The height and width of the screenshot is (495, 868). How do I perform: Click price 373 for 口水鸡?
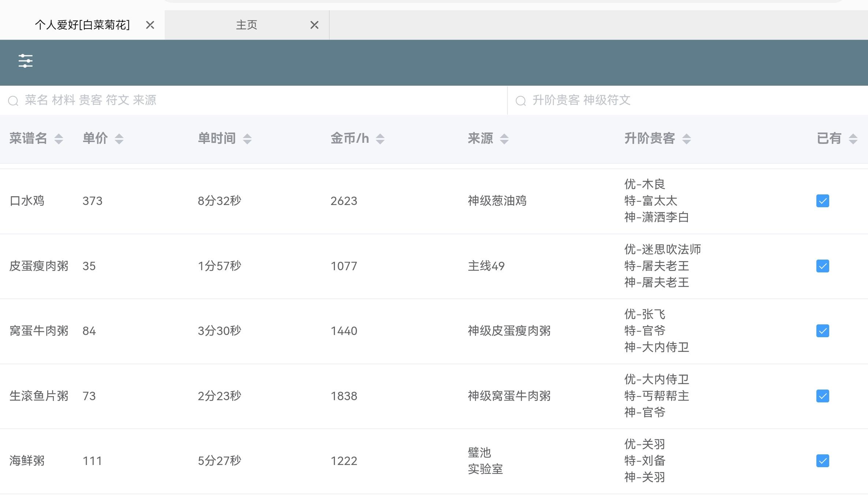(92, 201)
